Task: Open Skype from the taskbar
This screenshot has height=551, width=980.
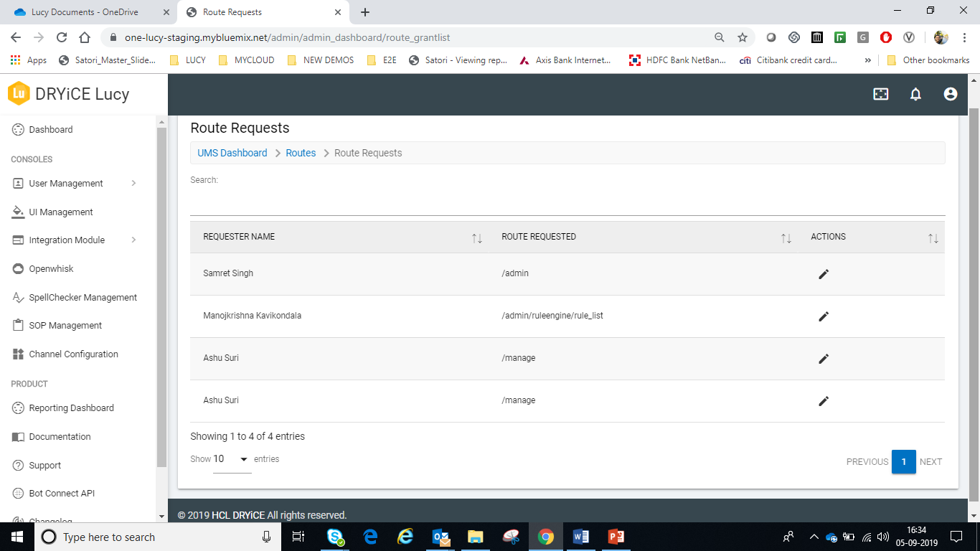Action: click(x=335, y=537)
